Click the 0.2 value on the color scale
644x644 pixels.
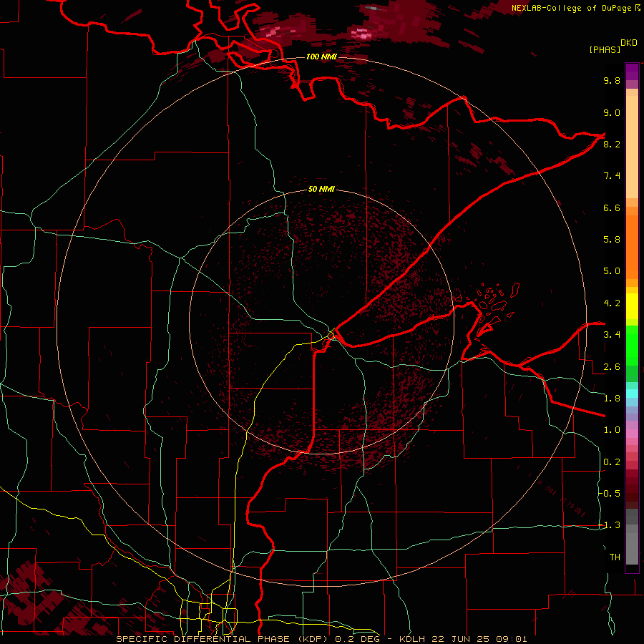(612, 462)
